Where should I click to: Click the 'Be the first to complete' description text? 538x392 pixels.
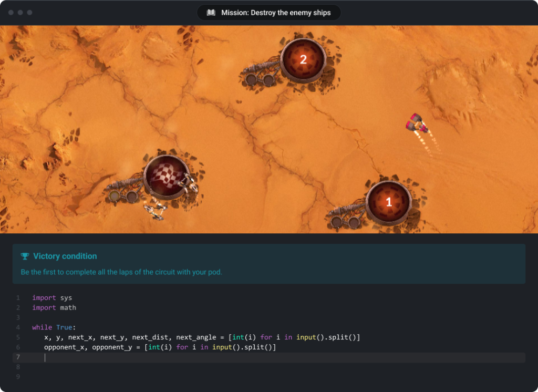(x=121, y=272)
